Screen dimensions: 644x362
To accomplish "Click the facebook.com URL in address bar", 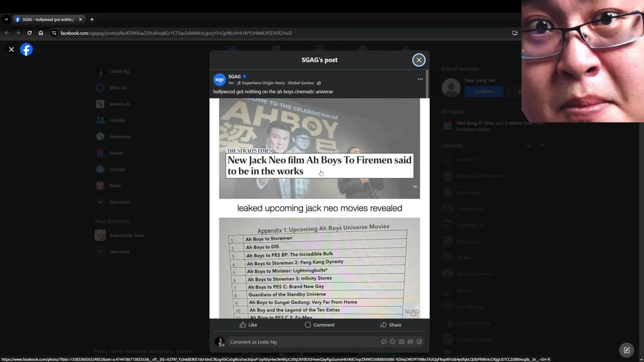I will 176,33.
